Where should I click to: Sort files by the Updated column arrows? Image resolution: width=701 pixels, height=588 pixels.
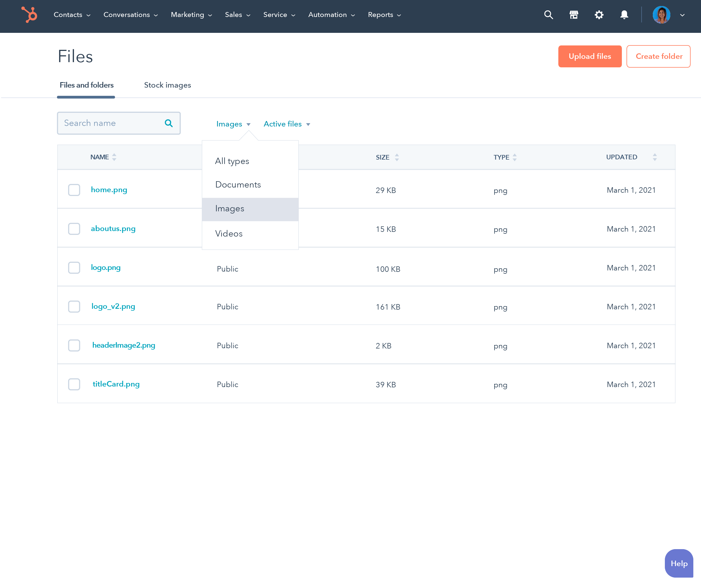click(655, 157)
